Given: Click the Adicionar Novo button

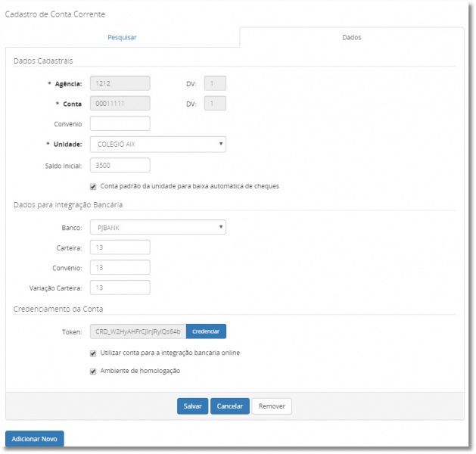Looking at the screenshot, I should (35, 439).
